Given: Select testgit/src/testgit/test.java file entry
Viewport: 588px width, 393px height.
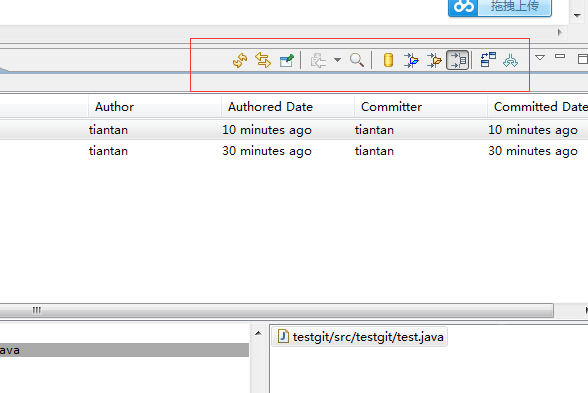Looking at the screenshot, I should pos(360,336).
